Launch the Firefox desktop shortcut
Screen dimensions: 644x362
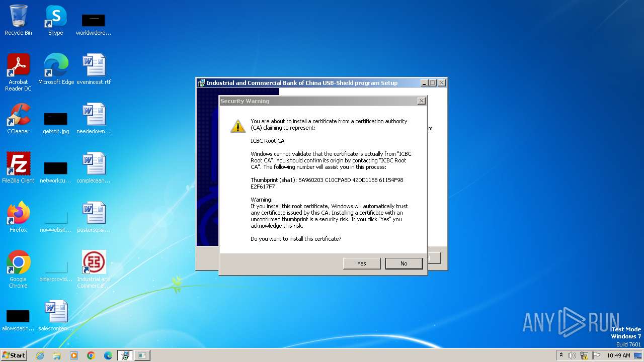pos(18,217)
